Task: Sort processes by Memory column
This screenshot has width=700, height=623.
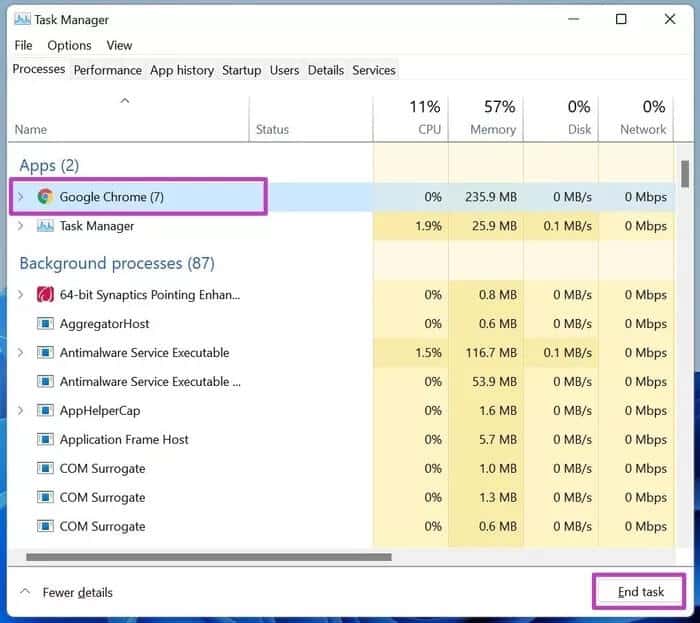Action: click(486, 119)
